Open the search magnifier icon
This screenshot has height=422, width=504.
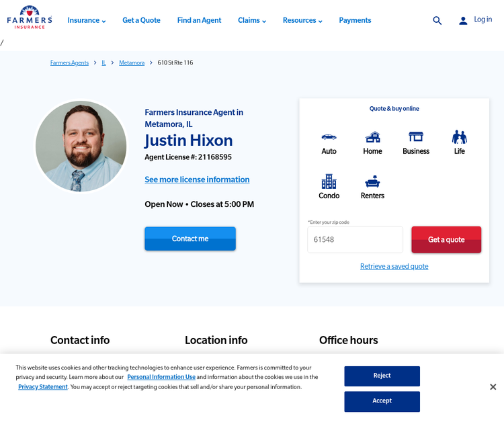point(437,21)
